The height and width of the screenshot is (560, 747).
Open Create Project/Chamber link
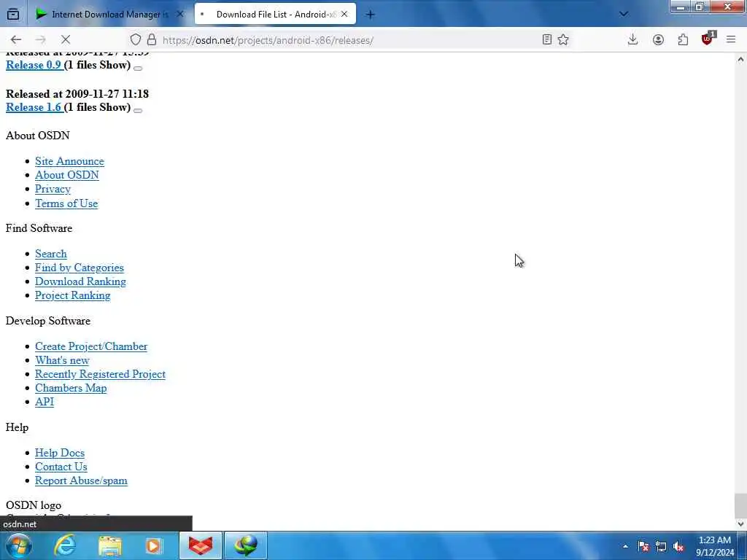pos(91,346)
